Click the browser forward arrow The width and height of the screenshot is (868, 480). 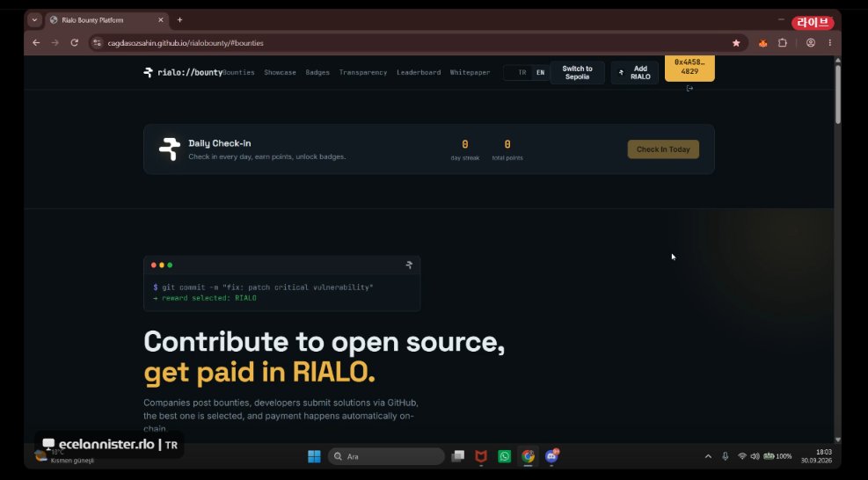click(x=55, y=42)
